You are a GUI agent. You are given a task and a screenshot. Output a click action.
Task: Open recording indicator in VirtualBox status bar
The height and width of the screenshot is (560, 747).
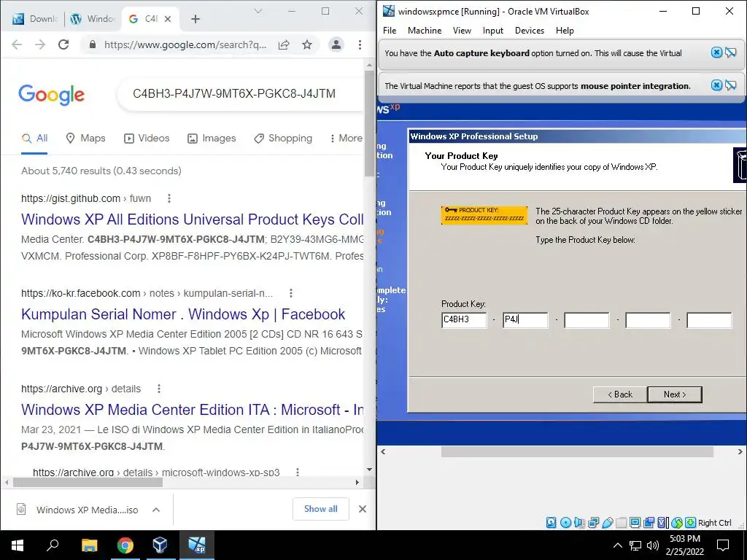click(649, 522)
